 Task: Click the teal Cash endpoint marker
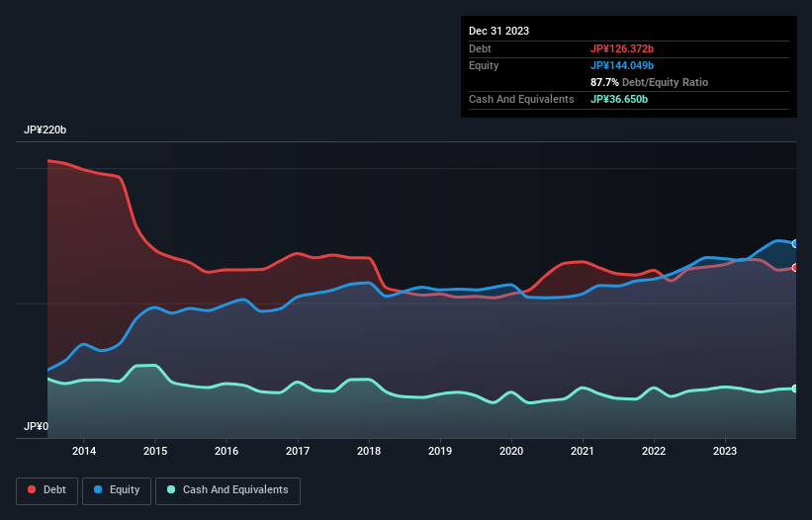pyautogui.click(x=795, y=389)
